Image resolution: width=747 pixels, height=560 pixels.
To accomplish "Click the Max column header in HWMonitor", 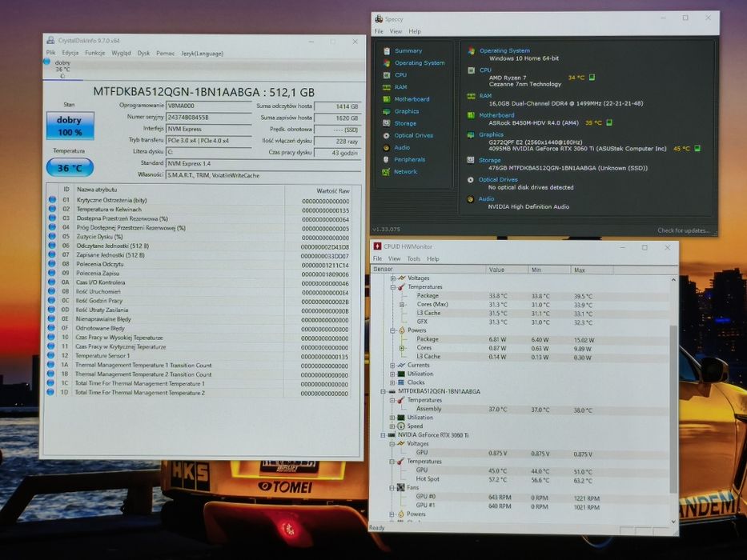I will coord(592,270).
